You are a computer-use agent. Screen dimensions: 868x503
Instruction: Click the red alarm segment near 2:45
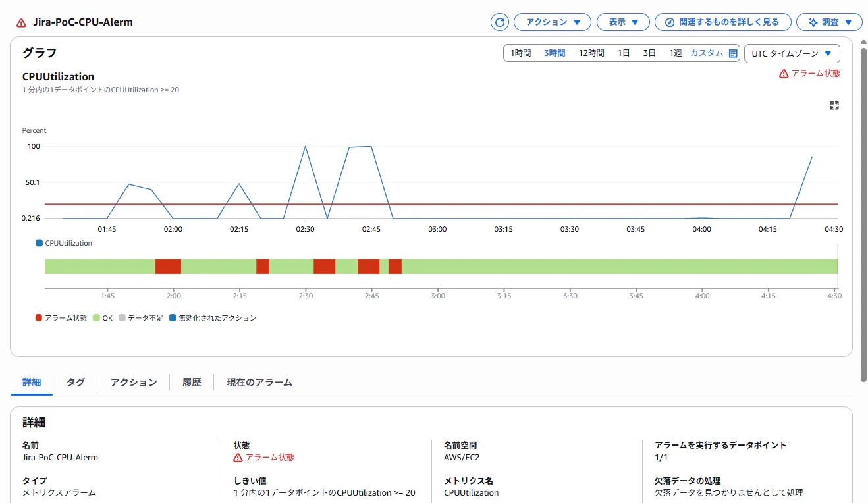pos(369,267)
